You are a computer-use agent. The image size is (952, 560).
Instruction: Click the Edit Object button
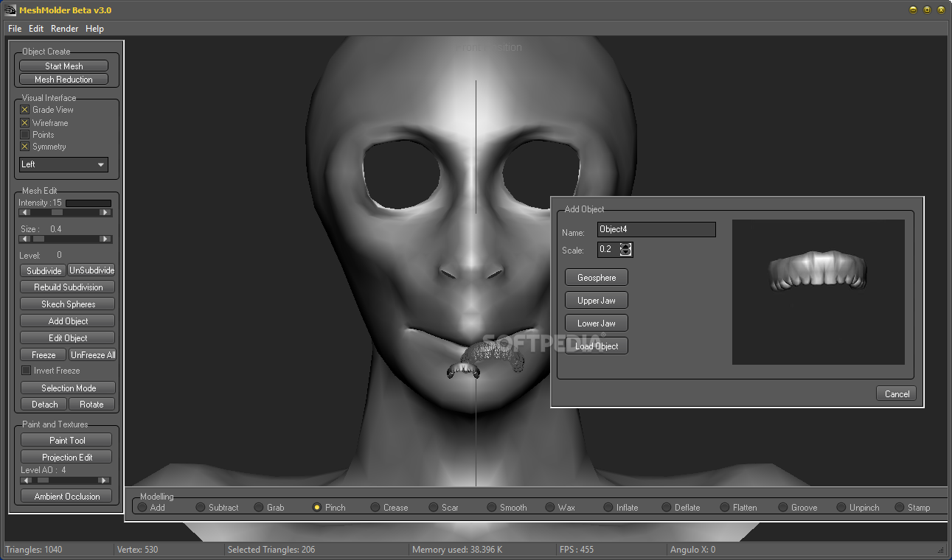pos(68,338)
